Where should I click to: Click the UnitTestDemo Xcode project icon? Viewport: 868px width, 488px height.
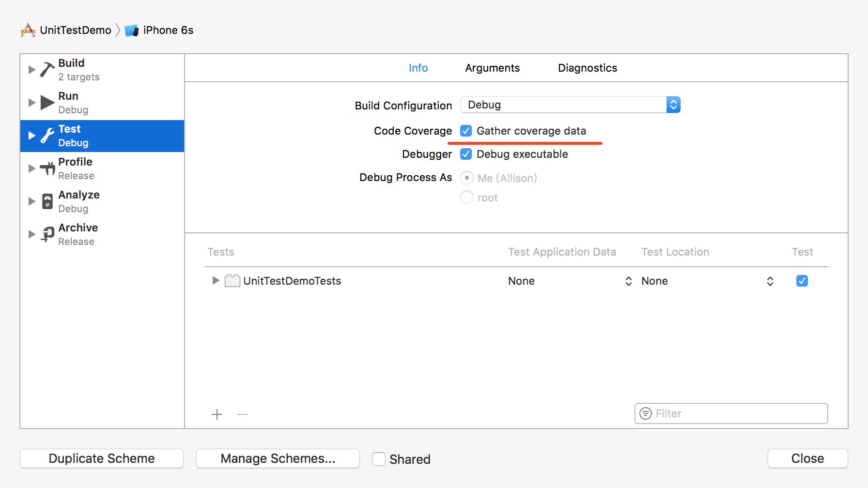28,30
